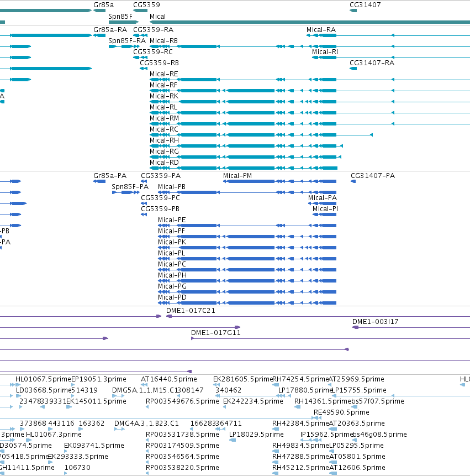Click the Mical-PG protein label

click(172, 286)
